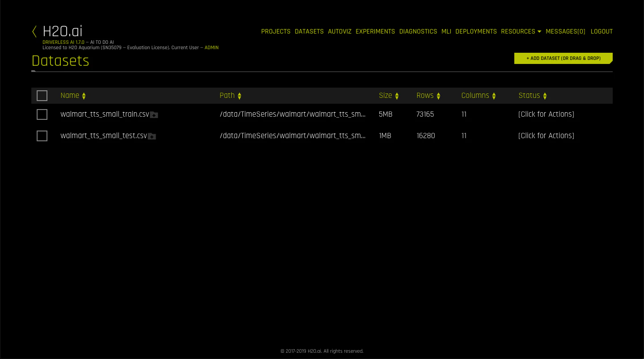Click folder icon next to walmart_tts_small_test.csv

pos(152,136)
